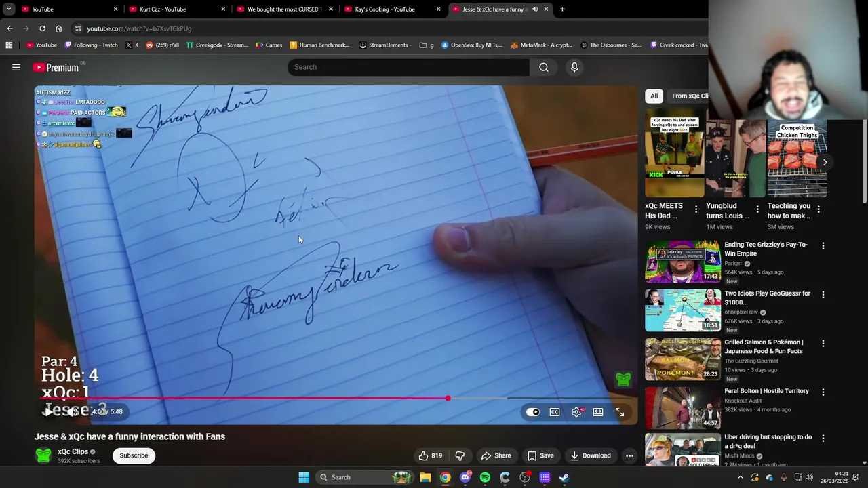Open Following - Twitch bookmark
This screenshot has width=868, height=488.
click(x=91, y=45)
